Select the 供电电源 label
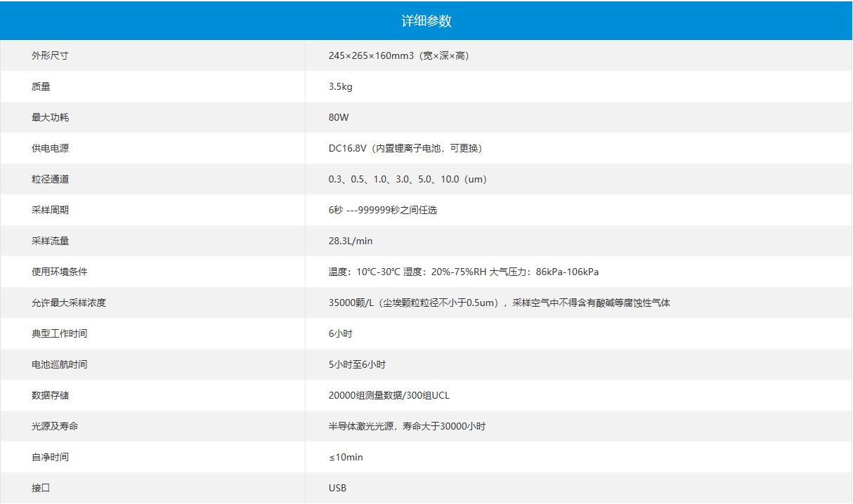This screenshot has height=504, width=853. (x=50, y=148)
